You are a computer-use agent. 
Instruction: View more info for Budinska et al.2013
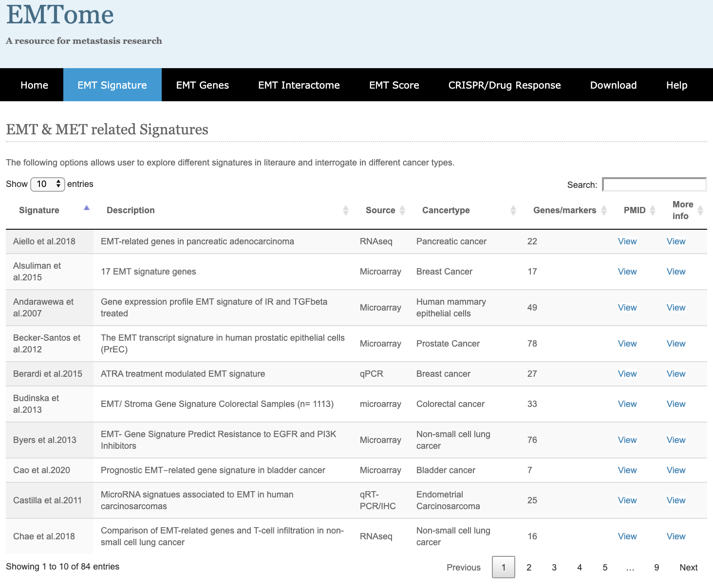(x=676, y=404)
